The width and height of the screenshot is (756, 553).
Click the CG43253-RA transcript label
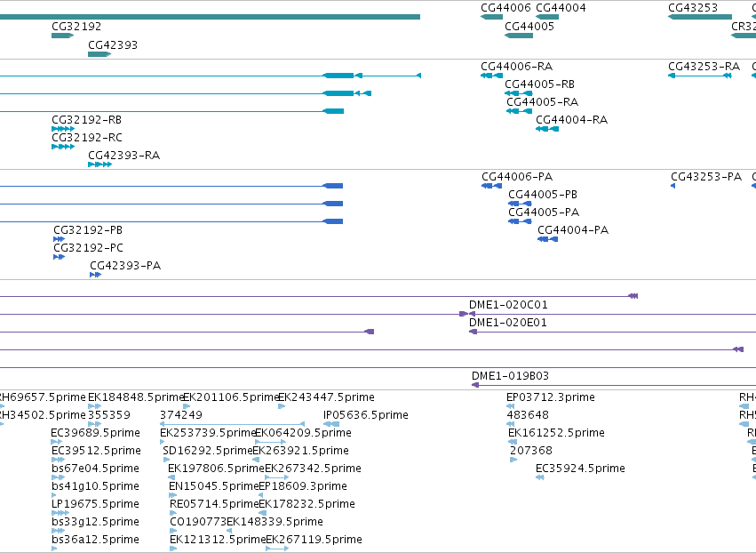pyautogui.click(x=704, y=66)
